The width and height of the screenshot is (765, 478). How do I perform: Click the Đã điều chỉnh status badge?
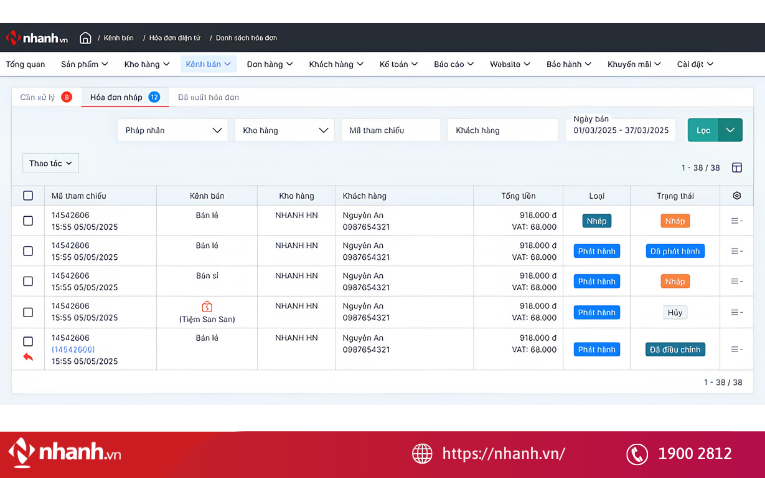[675, 349]
